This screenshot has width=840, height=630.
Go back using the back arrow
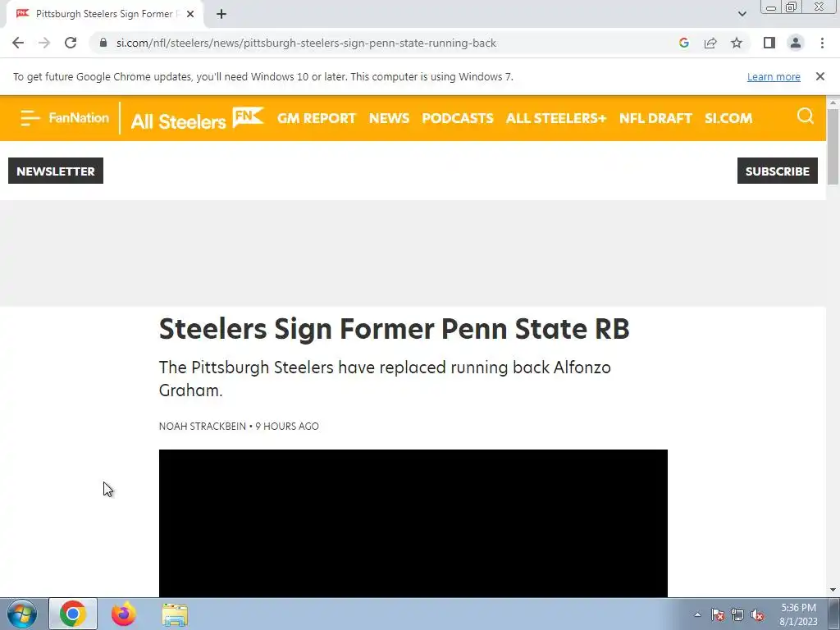point(18,43)
